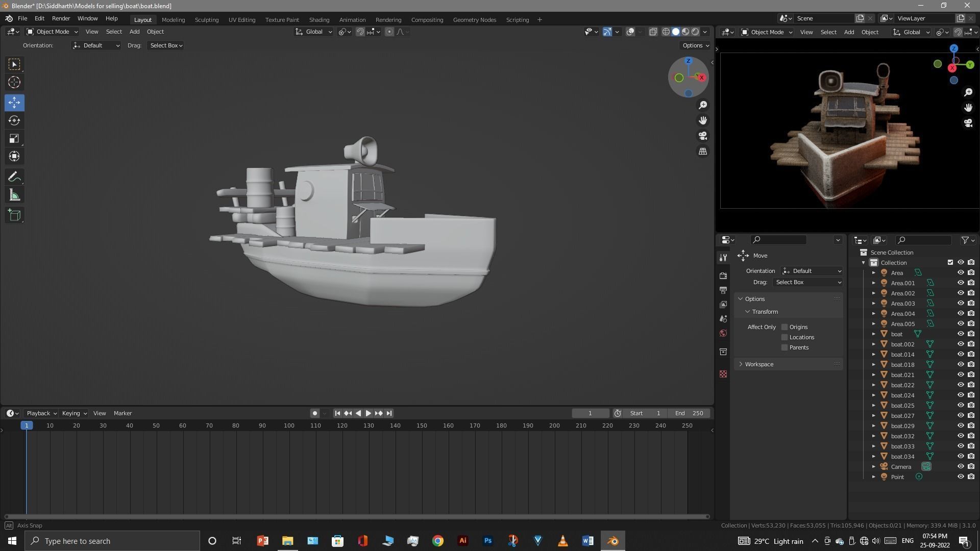Click the current frame marker at frame 1
Screen dimensions: 980x551
point(27,425)
